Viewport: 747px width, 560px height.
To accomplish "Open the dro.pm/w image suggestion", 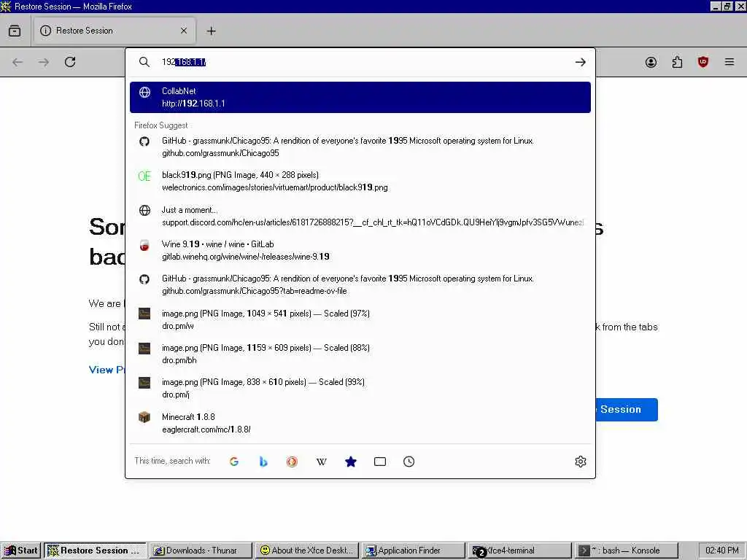I will pos(360,319).
